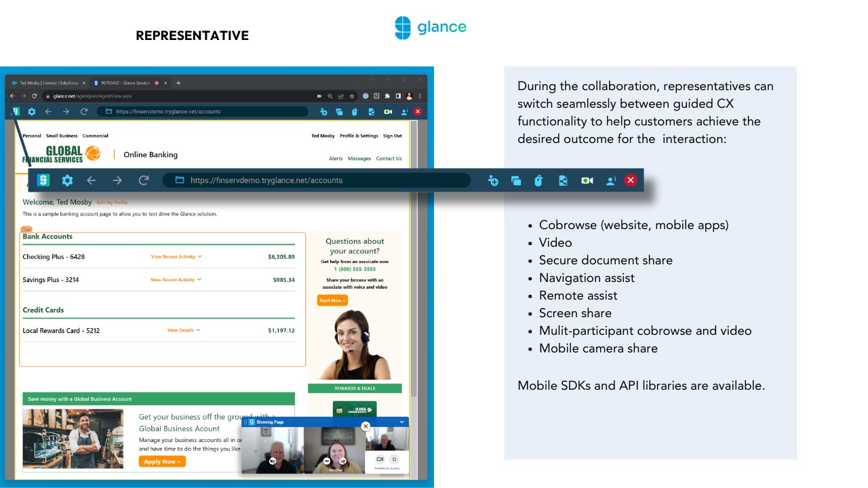Click Sign Out link
Screen dimensions: 868x488
click(393, 136)
